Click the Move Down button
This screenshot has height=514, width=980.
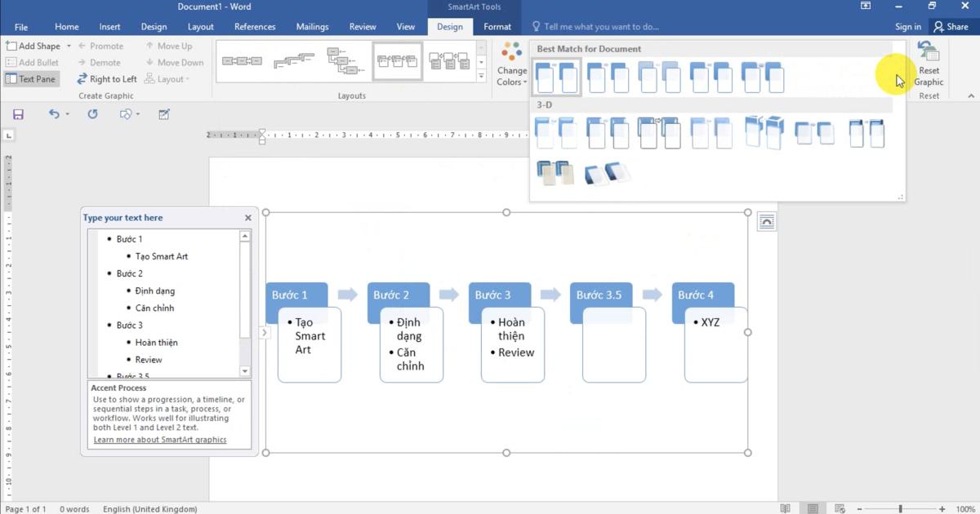tap(174, 63)
